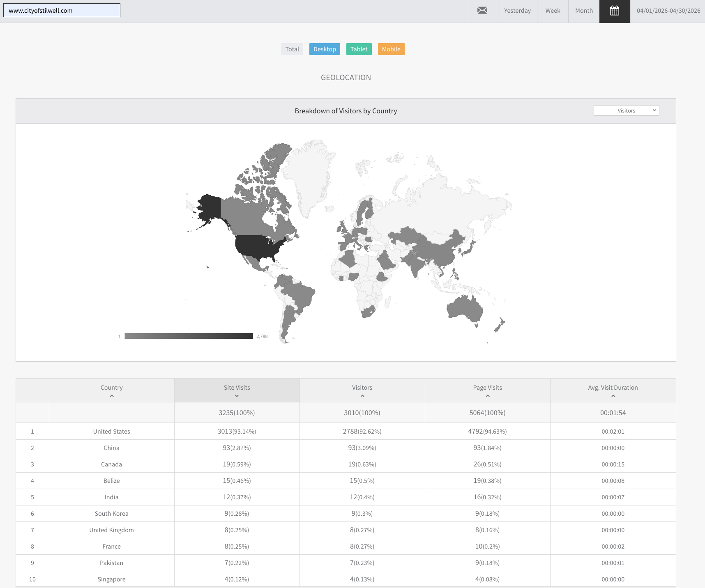Select the Month date range
The height and width of the screenshot is (588, 705).
584,11
